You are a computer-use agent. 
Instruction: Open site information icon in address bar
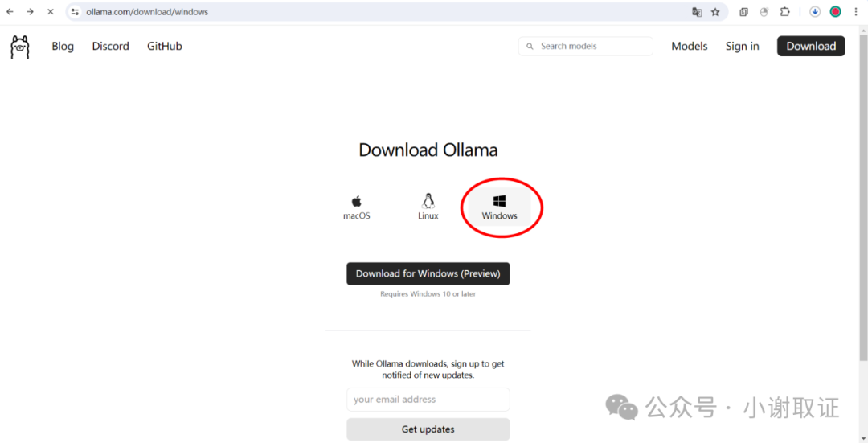click(x=76, y=11)
